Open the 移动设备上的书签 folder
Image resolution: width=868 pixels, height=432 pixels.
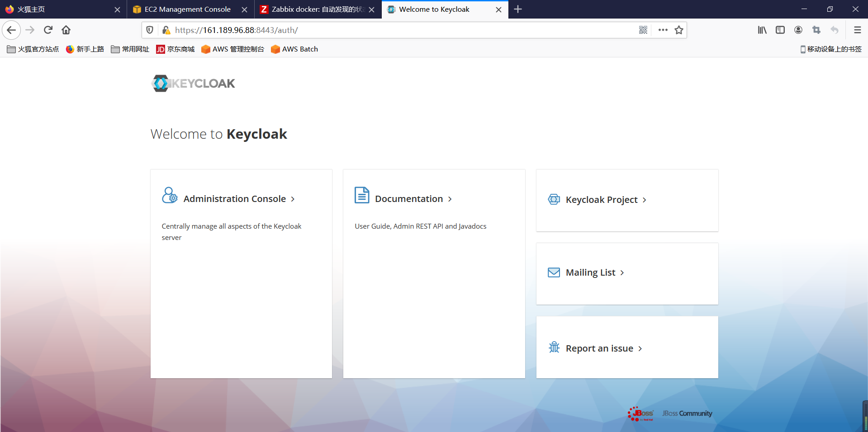[x=831, y=49]
